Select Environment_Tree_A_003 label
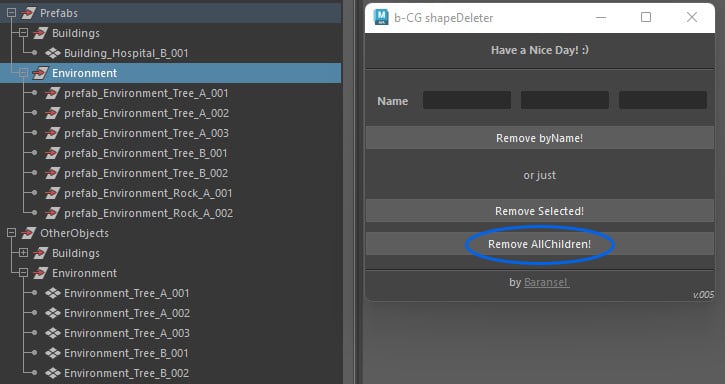725x384 pixels. pyautogui.click(x=127, y=333)
